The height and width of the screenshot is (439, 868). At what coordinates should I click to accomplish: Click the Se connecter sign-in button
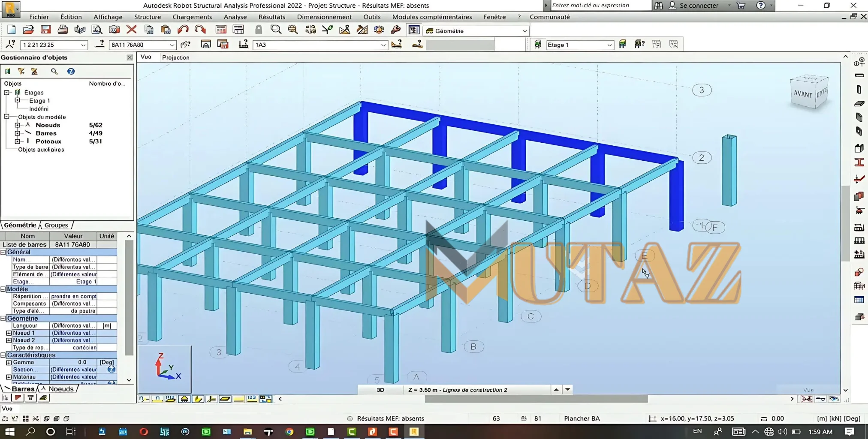click(699, 5)
